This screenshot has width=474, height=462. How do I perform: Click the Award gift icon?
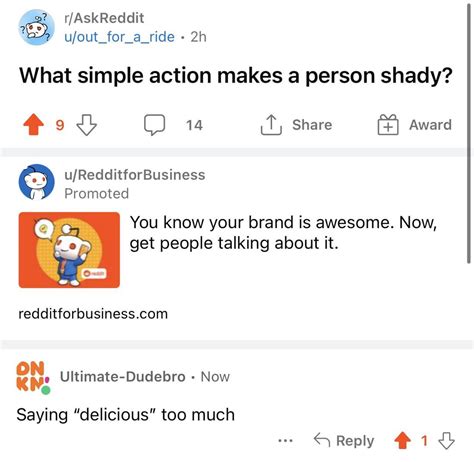point(388,125)
